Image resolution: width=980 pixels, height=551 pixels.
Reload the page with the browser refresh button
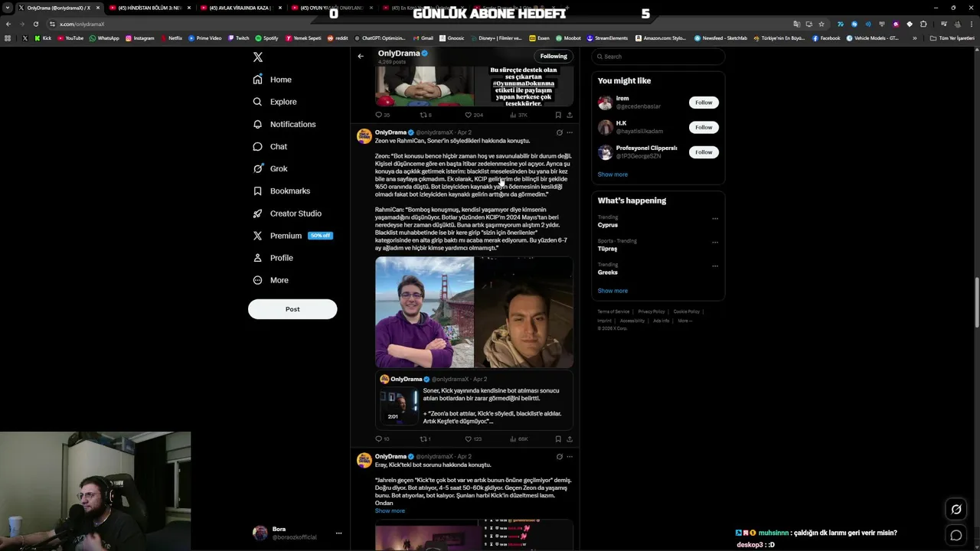(36, 24)
